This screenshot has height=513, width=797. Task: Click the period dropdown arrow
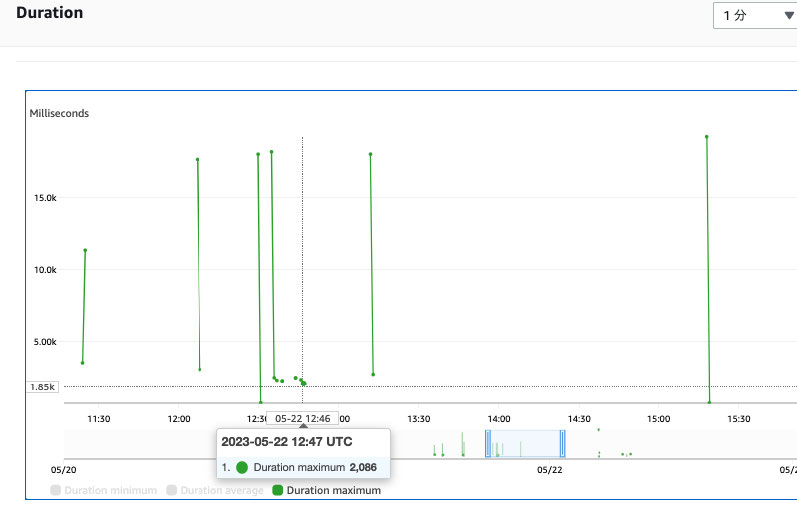776,17
